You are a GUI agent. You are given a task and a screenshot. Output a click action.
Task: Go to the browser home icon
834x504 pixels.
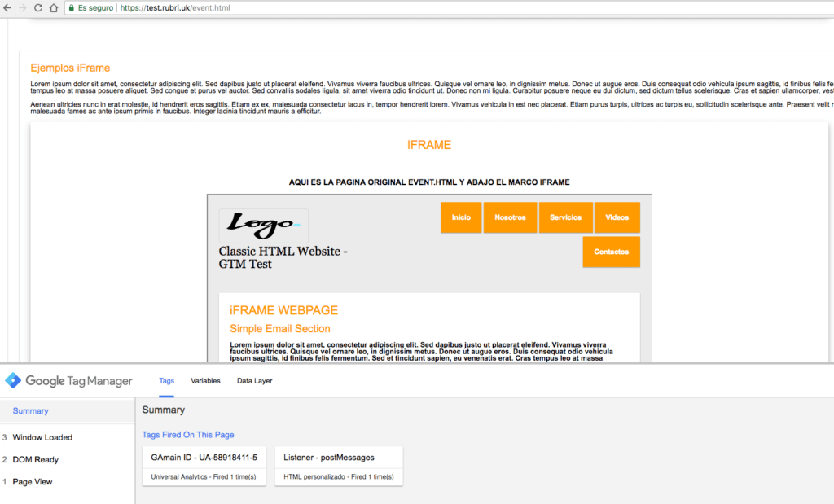(x=53, y=7)
